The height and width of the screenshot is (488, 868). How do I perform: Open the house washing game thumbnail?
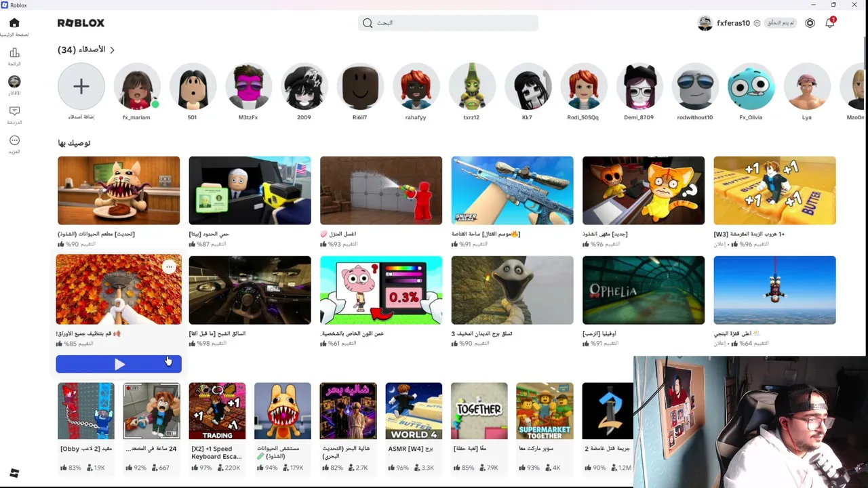coord(381,190)
